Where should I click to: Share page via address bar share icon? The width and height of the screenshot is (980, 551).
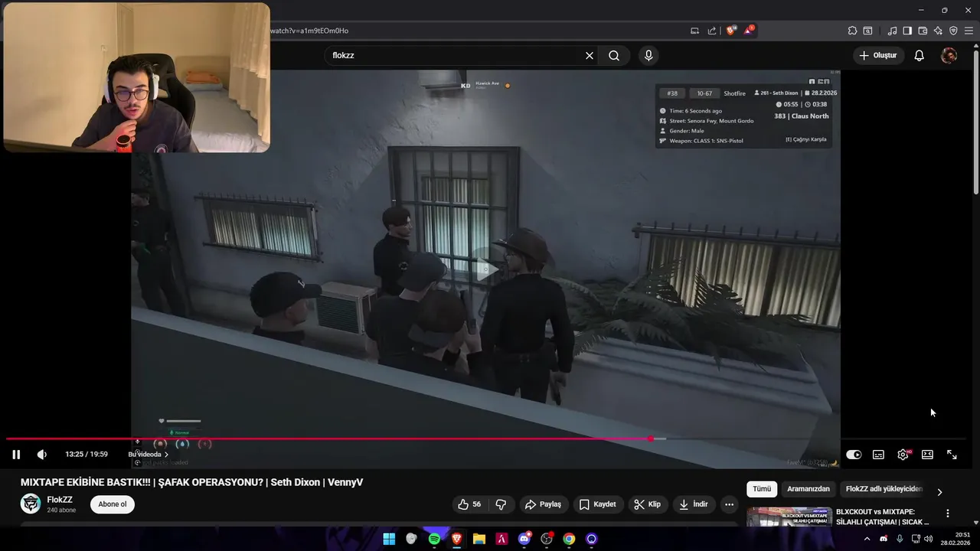pyautogui.click(x=712, y=31)
